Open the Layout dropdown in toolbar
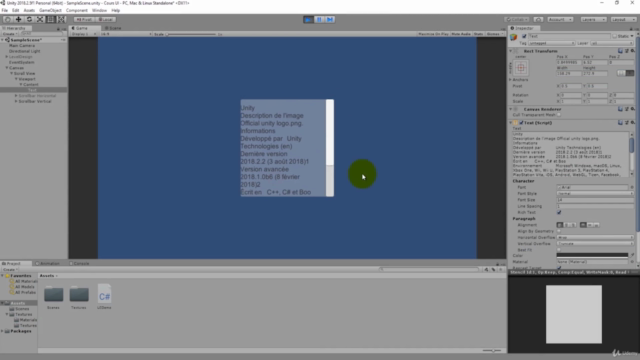 click(623, 19)
